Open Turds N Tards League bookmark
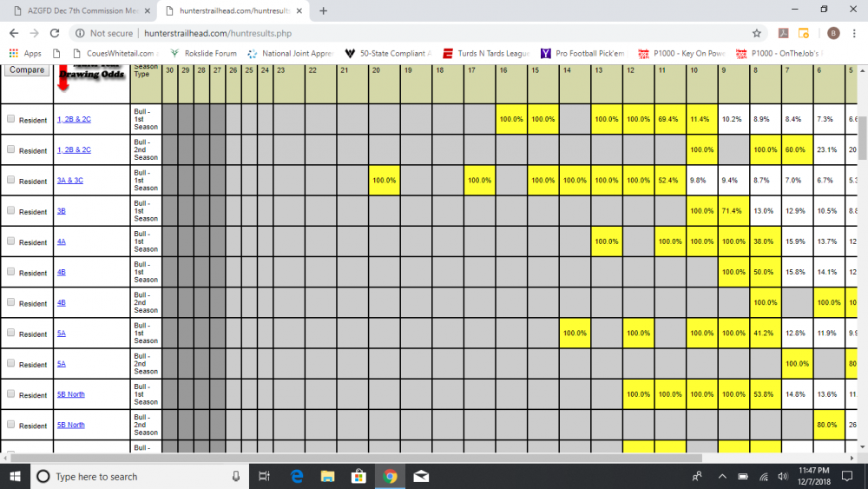Viewport: 868px width, 489px height. pyautogui.click(x=486, y=53)
